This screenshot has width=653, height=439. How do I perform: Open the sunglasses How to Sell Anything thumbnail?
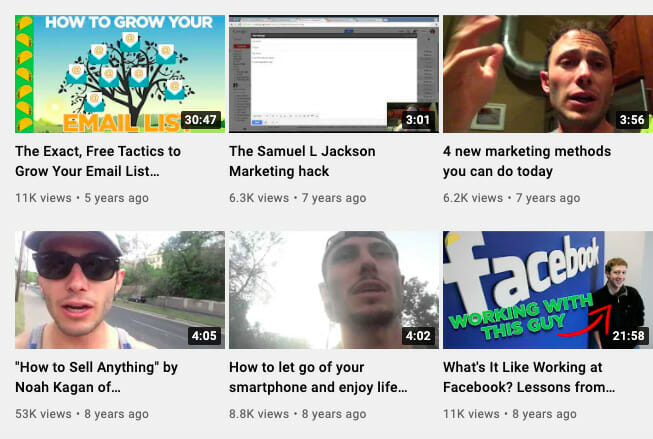click(120, 290)
